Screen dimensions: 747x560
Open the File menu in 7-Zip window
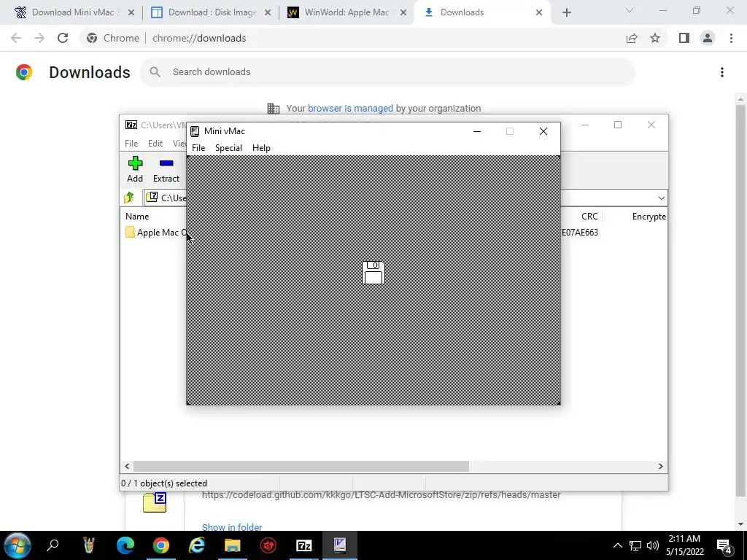pos(131,144)
